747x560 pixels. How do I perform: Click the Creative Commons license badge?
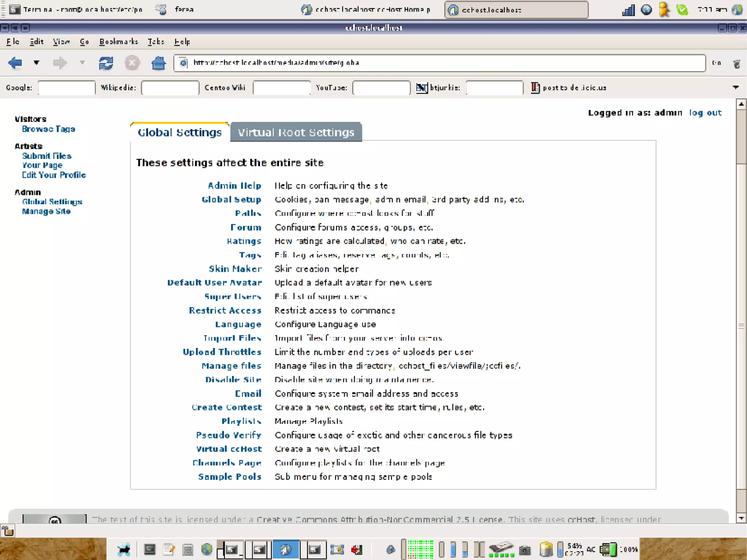click(54, 519)
